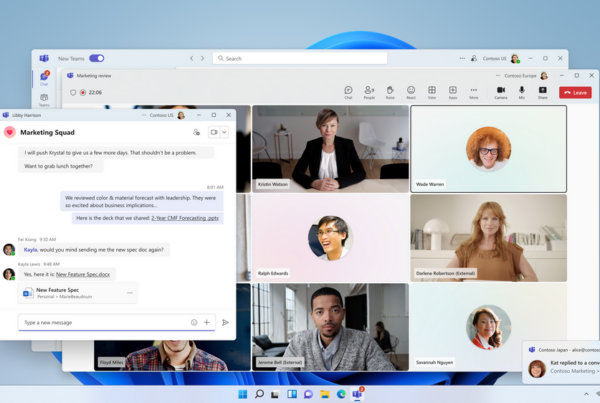Open the Chat panel in meeting toolbar
Screen dimensions: 600x403
[348, 92]
